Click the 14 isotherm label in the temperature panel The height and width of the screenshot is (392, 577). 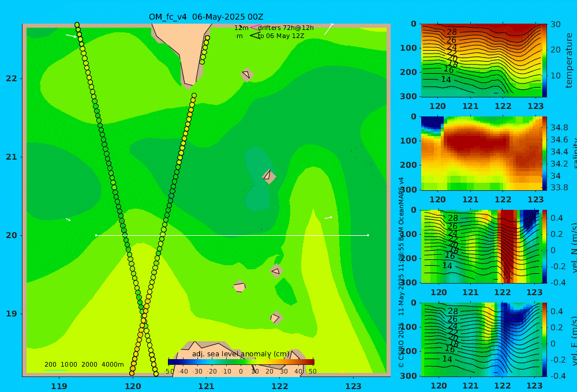click(x=445, y=79)
